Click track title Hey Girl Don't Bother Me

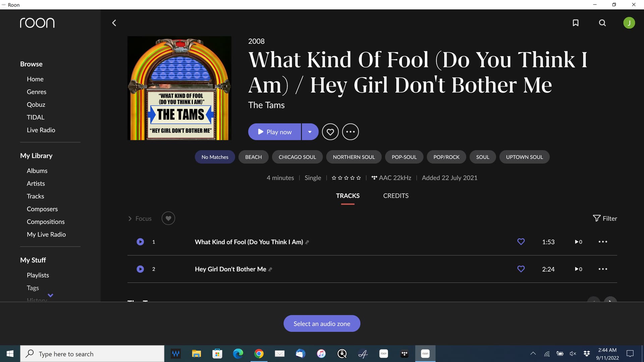[230, 269]
